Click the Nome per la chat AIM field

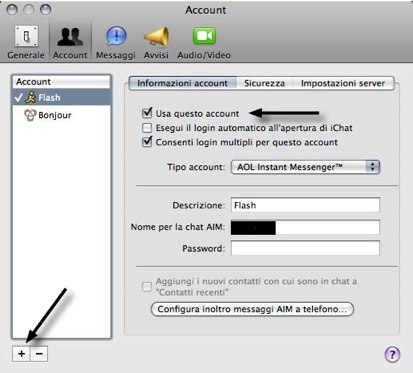click(x=305, y=227)
